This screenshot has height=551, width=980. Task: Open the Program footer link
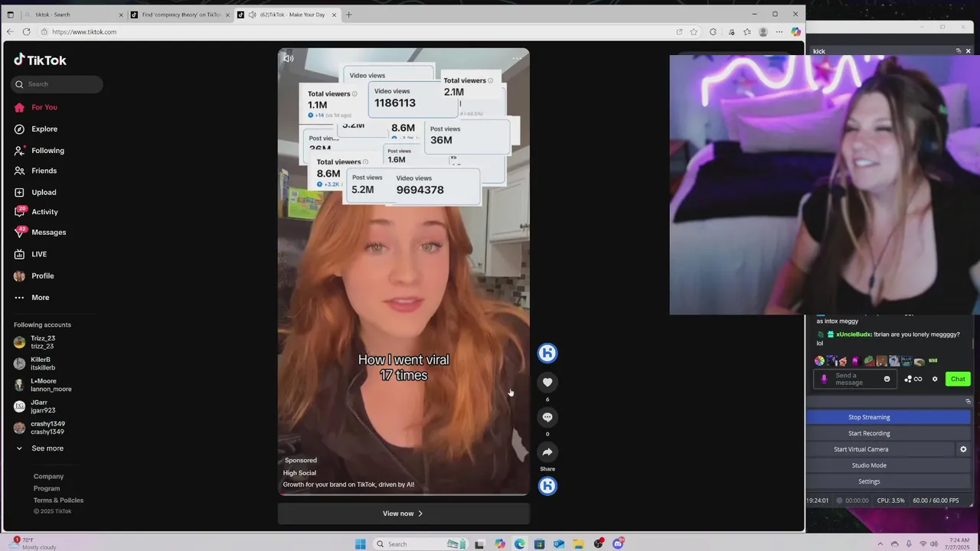(x=46, y=488)
